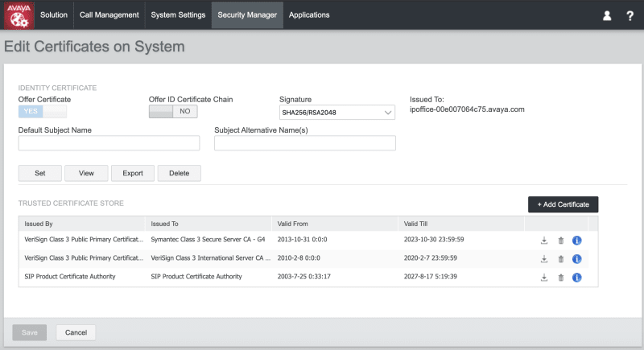The width and height of the screenshot is (644, 350).
Task: Sort by Valid Till column header
Action: click(461, 224)
